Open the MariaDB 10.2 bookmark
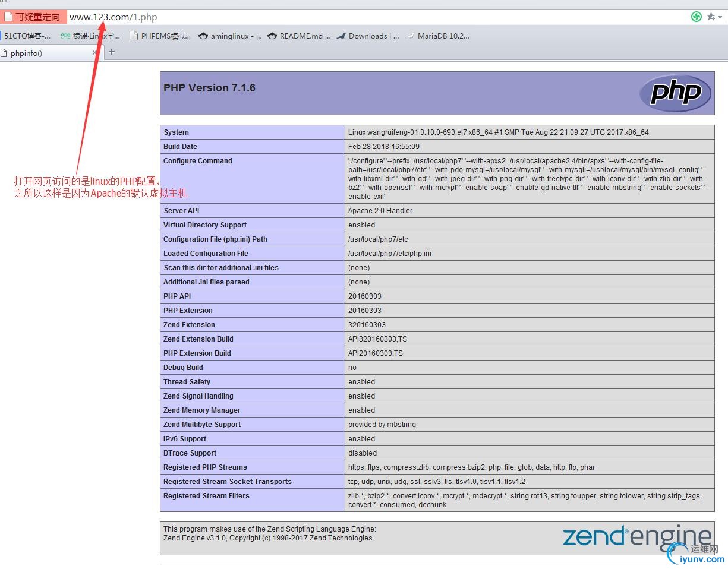728x569 pixels. pos(437,36)
